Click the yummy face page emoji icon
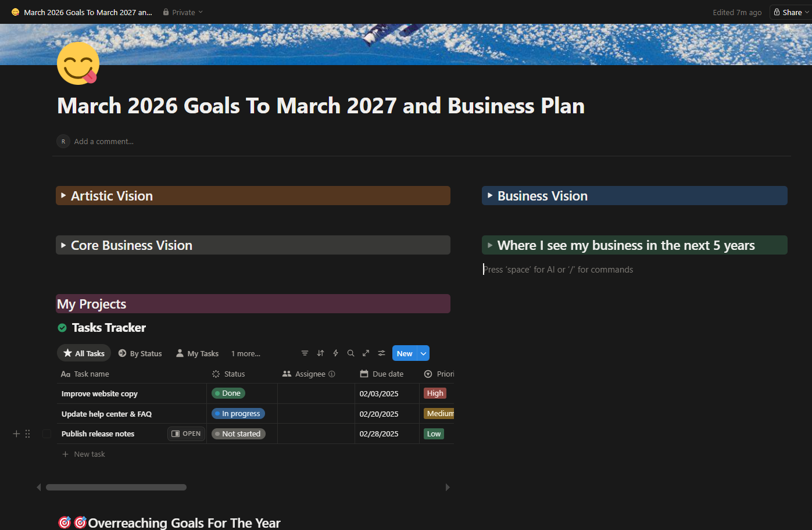The width and height of the screenshot is (812, 530). point(78,63)
